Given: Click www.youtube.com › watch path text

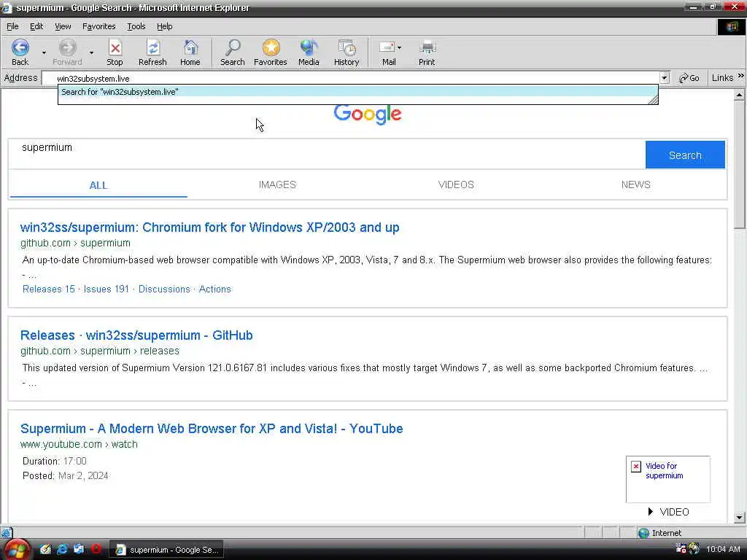Looking at the screenshot, I should 79,444.
